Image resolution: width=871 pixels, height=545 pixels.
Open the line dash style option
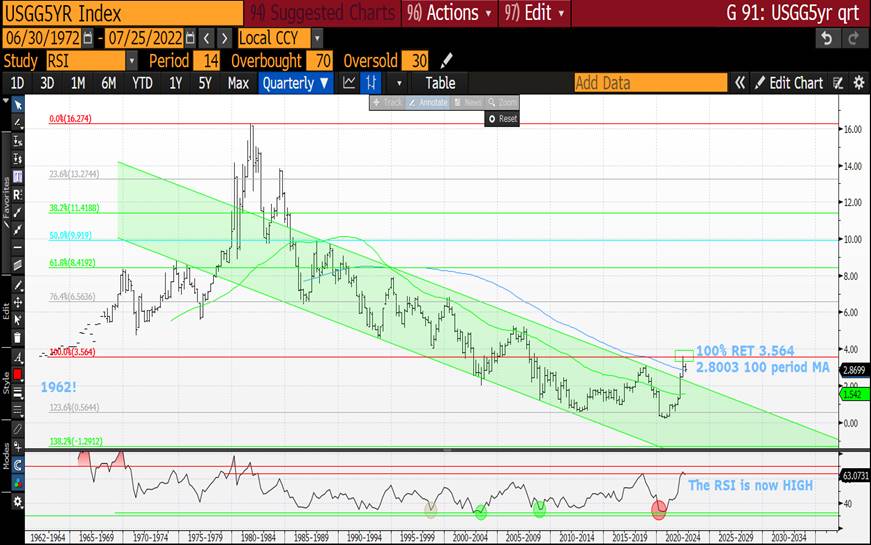click(18, 411)
